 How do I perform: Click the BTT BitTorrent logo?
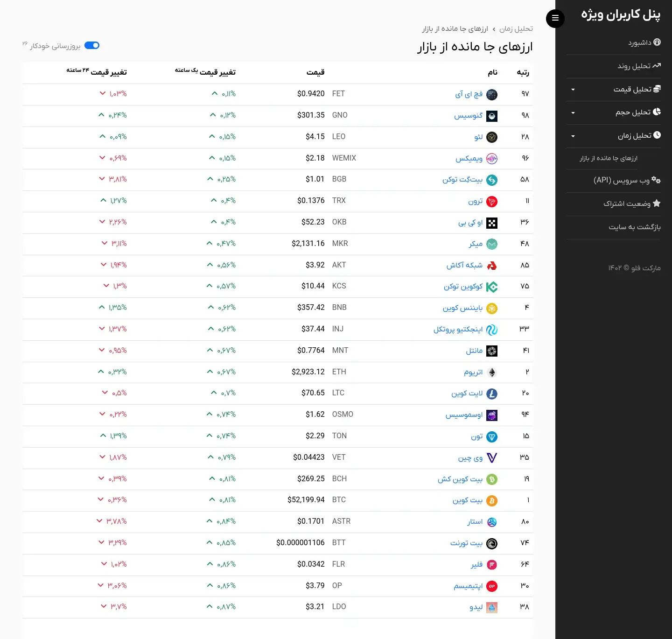pyautogui.click(x=492, y=544)
